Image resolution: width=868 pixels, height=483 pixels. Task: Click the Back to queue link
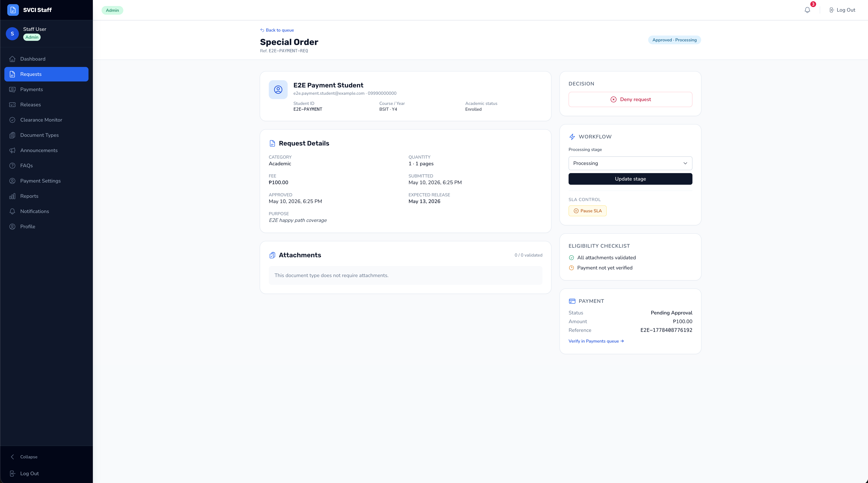click(277, 30)
